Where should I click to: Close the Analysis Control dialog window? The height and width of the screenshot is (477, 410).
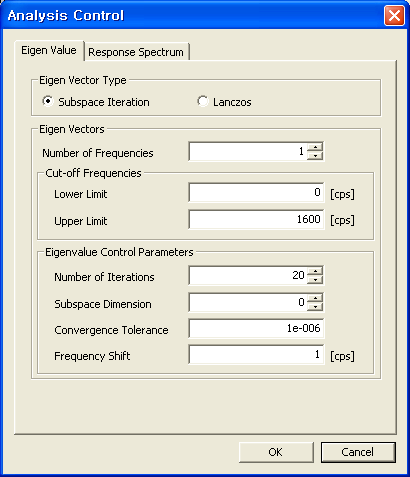click(394, 16)
